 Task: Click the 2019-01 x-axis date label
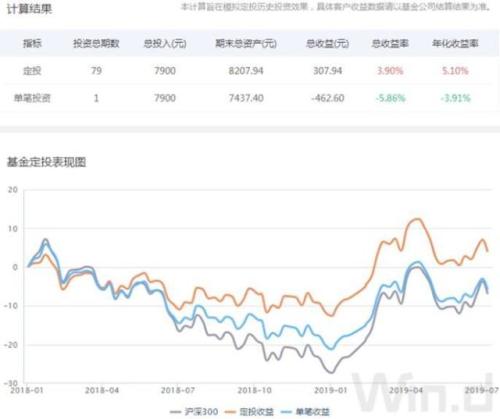[x=331, y=390]
